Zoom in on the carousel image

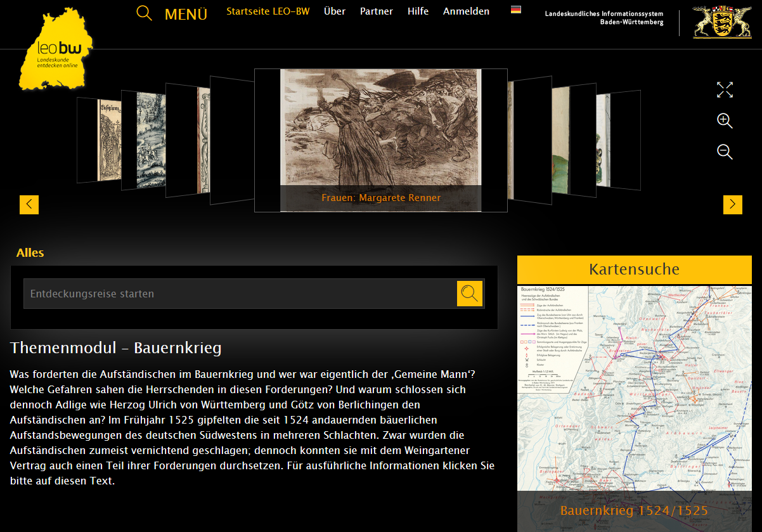[725, 120]
